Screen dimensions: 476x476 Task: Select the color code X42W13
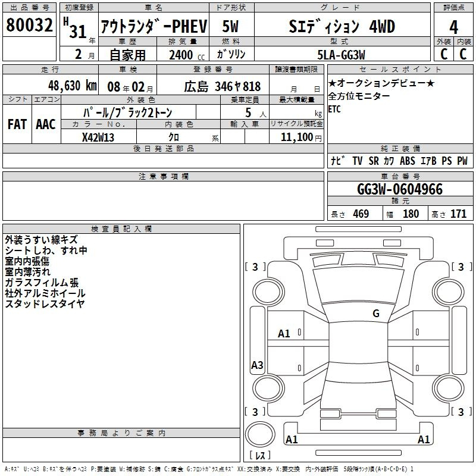[98, 137]
